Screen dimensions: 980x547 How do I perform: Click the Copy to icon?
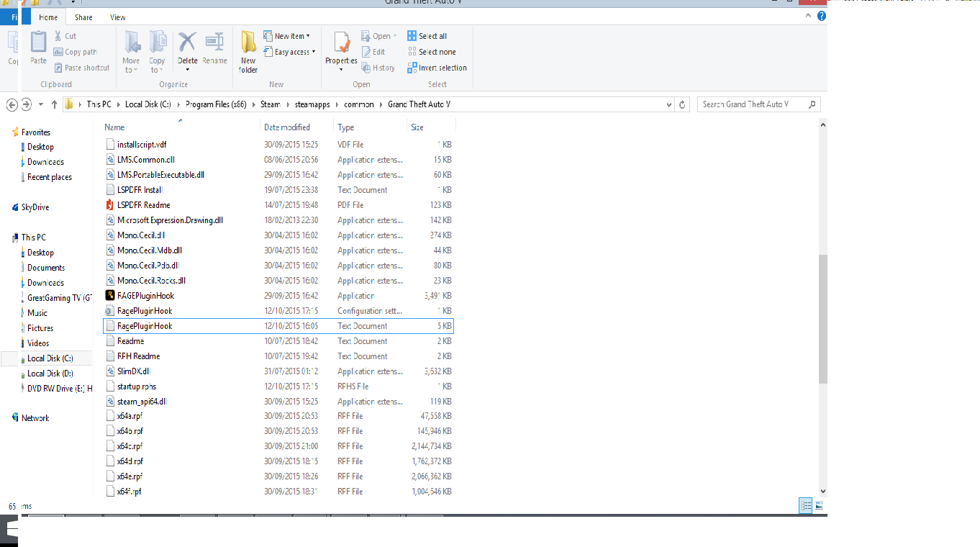coord(158,42)
